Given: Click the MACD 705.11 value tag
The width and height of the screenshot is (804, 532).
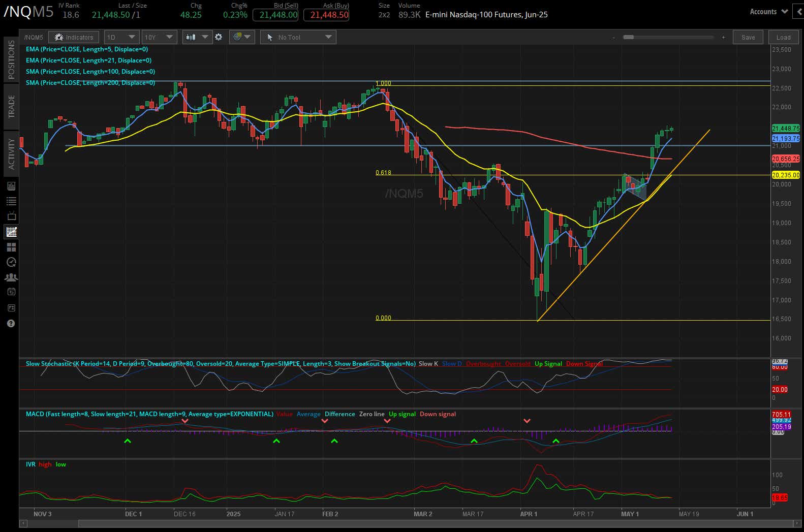Looking at the screenshot, I should click(781, 415).
